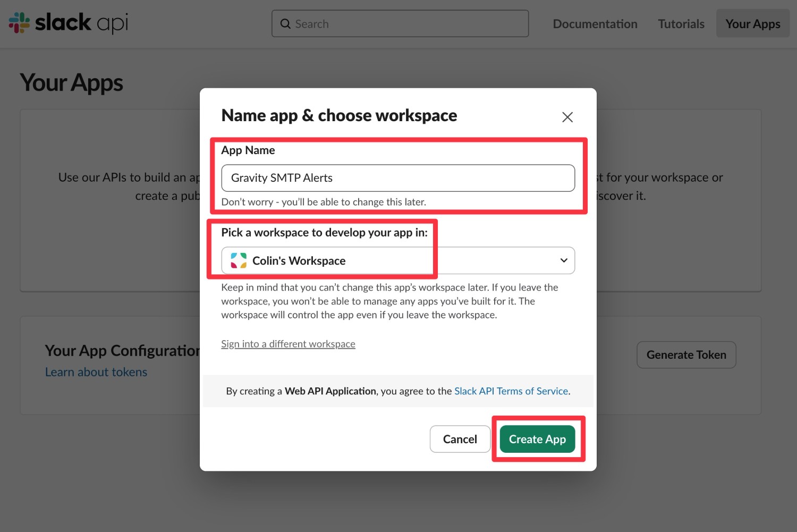Cancel the app creation dialog
Screen dimensions: 797x532
[460, 439]
